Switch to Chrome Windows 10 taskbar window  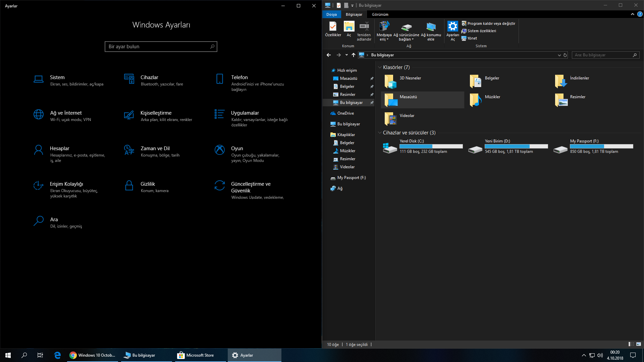coord(93,355)
